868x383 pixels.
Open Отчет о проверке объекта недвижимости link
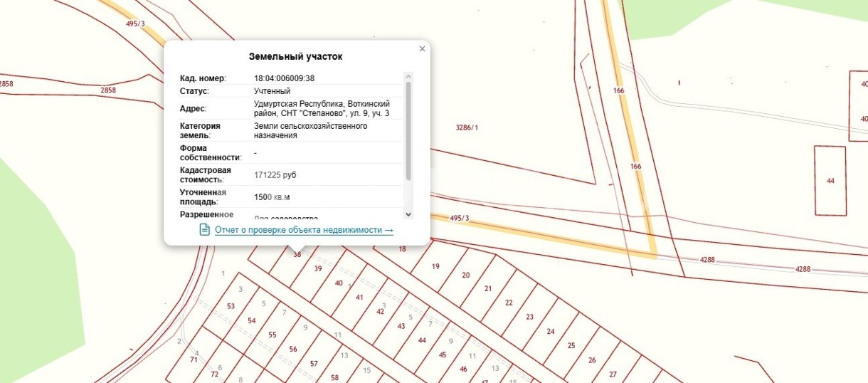[x=304, y=230]
